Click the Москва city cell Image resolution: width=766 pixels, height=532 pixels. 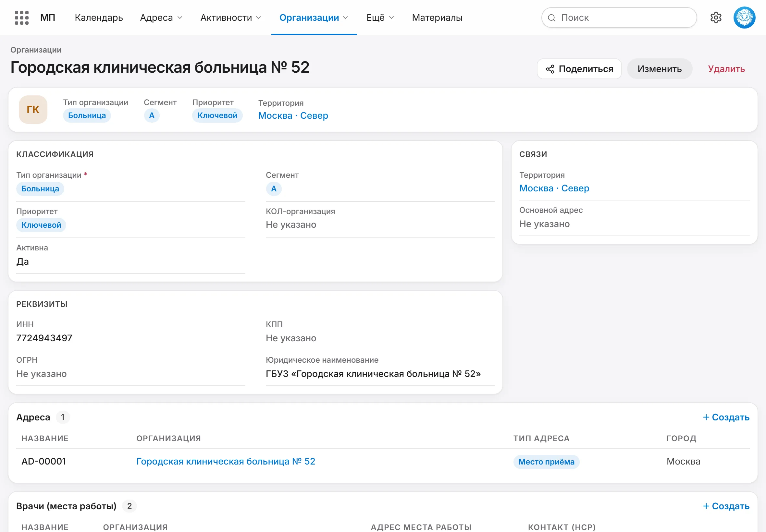click(683, 461)
